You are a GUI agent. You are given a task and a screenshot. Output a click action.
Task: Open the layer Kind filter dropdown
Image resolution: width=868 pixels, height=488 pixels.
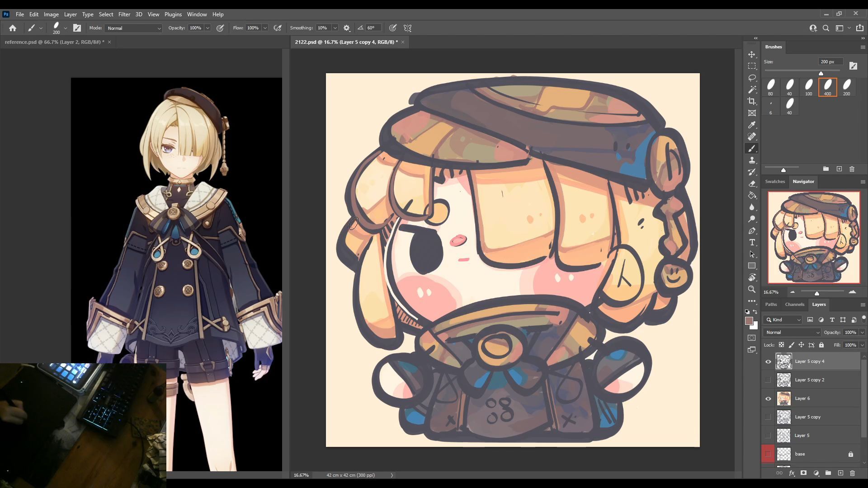point(783,319)
